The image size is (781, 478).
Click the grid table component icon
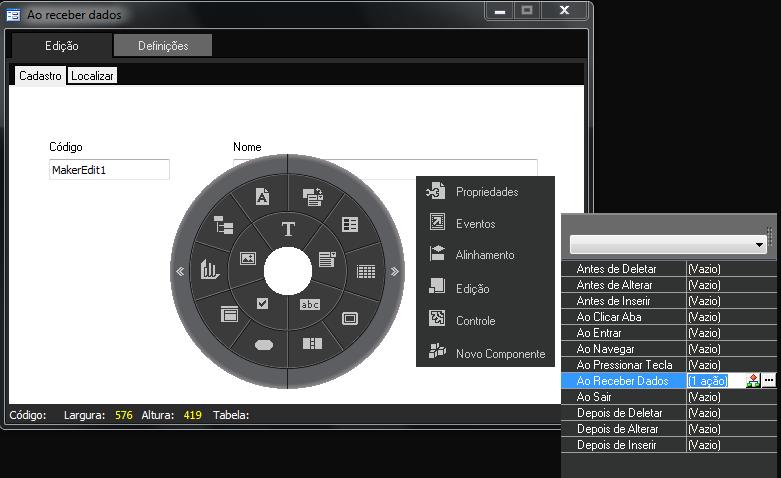pos(366,270)
